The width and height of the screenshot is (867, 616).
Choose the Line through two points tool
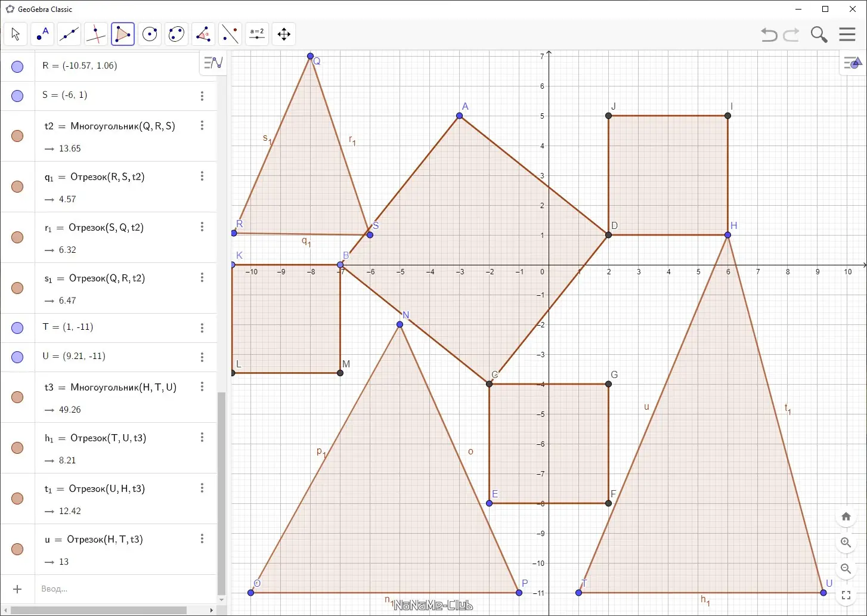tap(69, 34)
